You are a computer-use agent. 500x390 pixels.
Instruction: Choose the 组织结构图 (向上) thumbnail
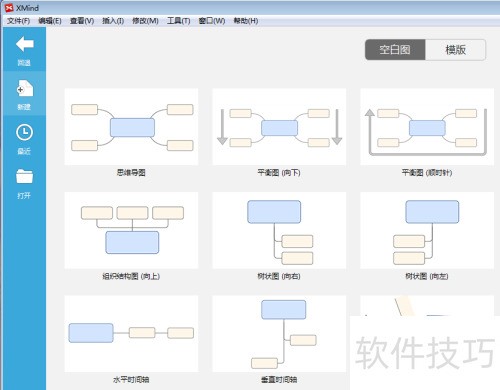(x=131, y=230)
